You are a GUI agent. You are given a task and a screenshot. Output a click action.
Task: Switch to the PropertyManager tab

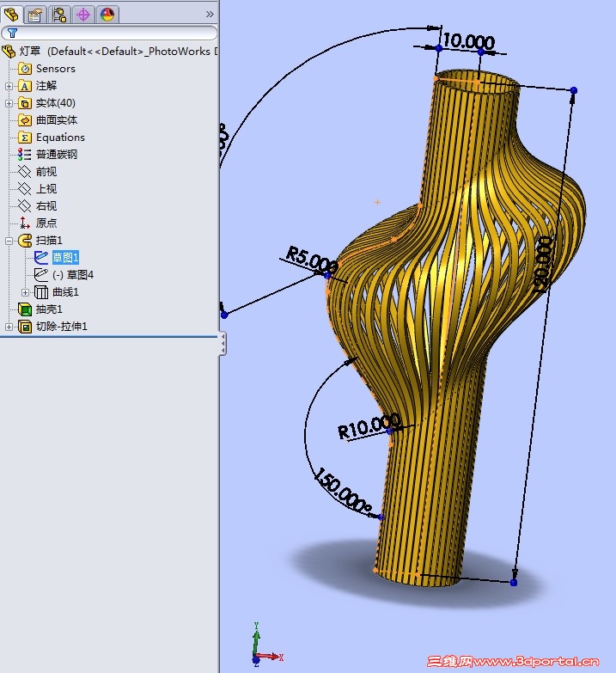tap(35, 15)
